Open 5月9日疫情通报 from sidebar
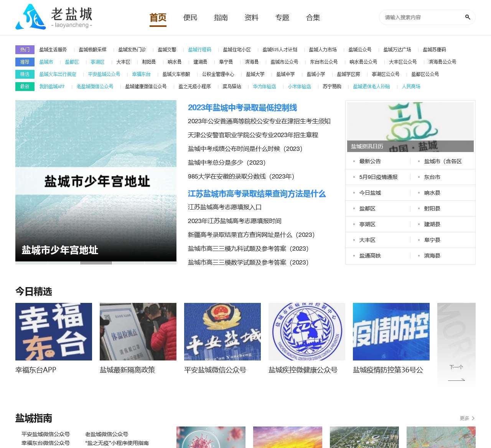This screenshot has height=448, width=491. pyautogui.click(x=378, y=177)
